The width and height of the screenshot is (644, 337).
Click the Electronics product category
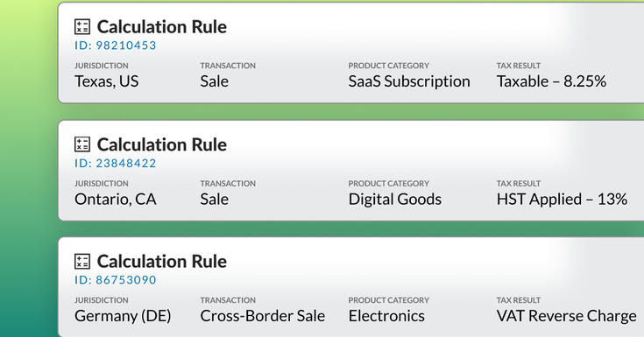tap(386, 316)
